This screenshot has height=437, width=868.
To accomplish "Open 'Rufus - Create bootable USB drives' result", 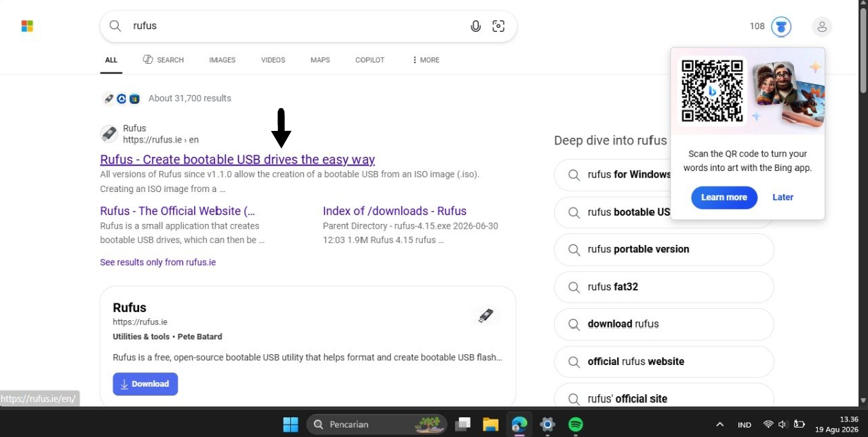I will [x=237, y=159].
